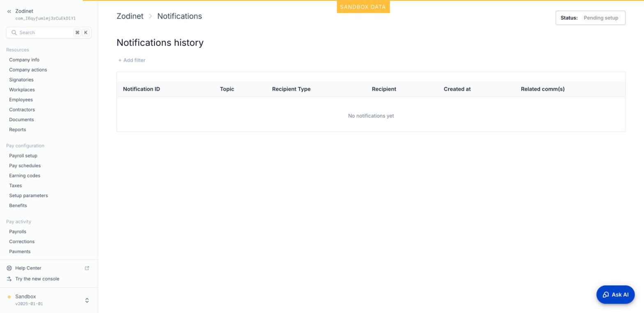644x313 pixels.
Task: Go to Zodinet breadcrumb link
Action: click(130, 16)
